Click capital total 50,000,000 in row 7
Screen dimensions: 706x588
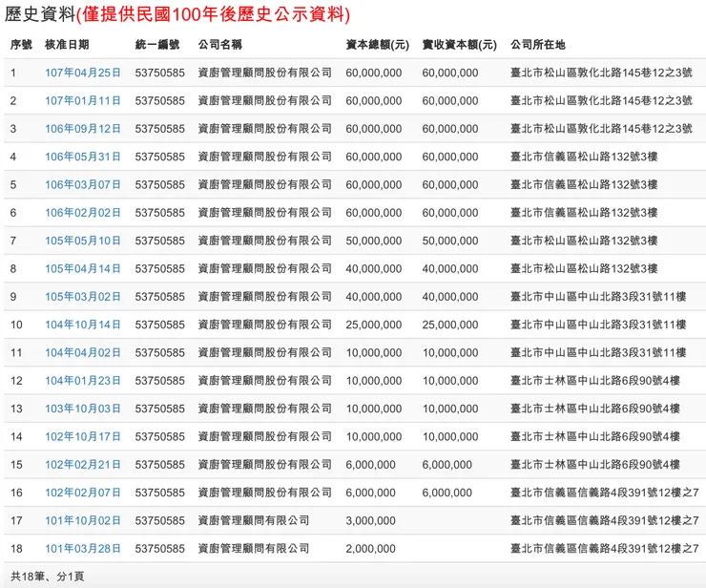pos(374,241)
